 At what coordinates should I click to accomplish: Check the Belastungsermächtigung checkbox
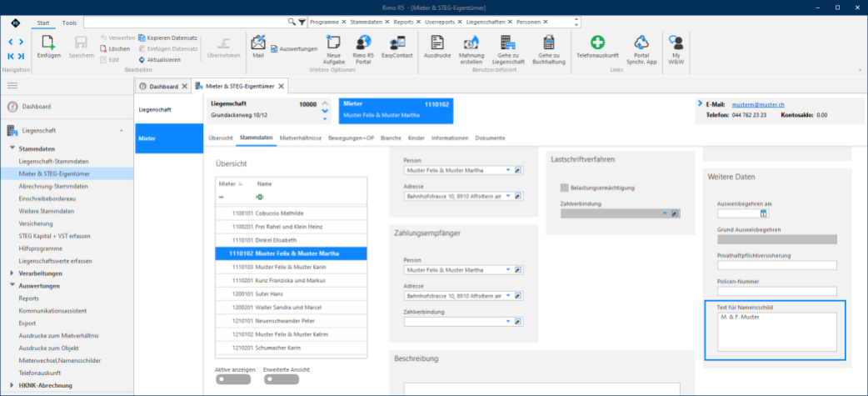[565, 188]
